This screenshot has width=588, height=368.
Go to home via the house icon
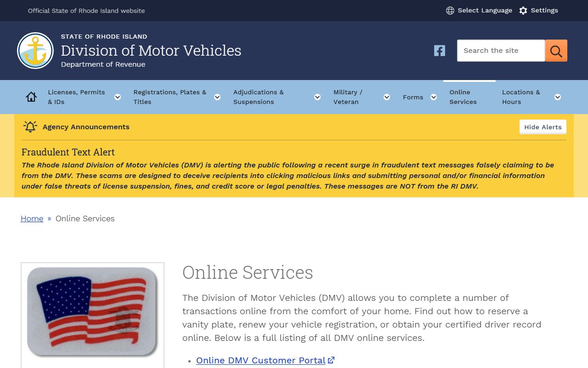click(x=31, y=97)
